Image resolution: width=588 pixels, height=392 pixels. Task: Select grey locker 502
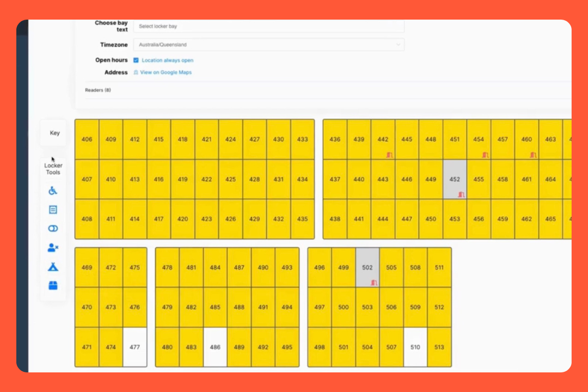coord(367,267)
